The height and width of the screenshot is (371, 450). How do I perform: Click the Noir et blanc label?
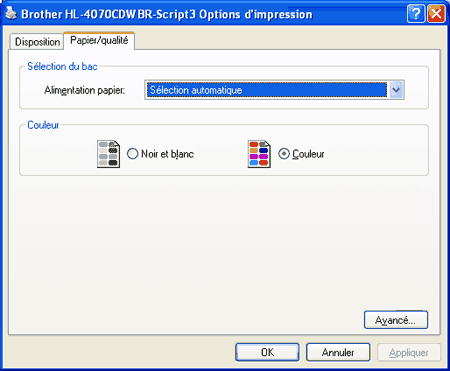[167, 154]
